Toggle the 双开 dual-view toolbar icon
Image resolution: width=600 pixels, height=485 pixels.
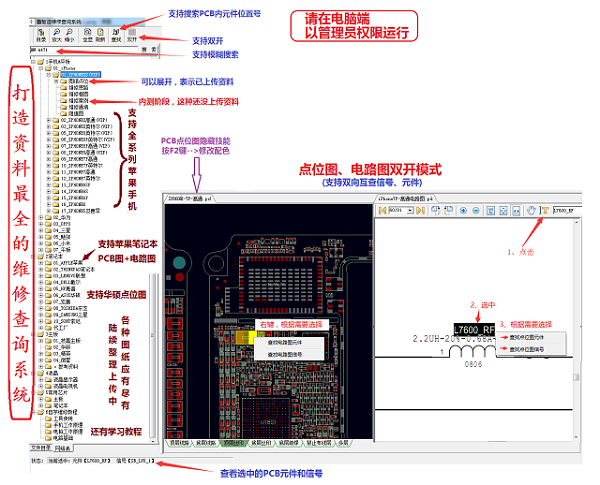pyautogui.click(x=132, y=35)
